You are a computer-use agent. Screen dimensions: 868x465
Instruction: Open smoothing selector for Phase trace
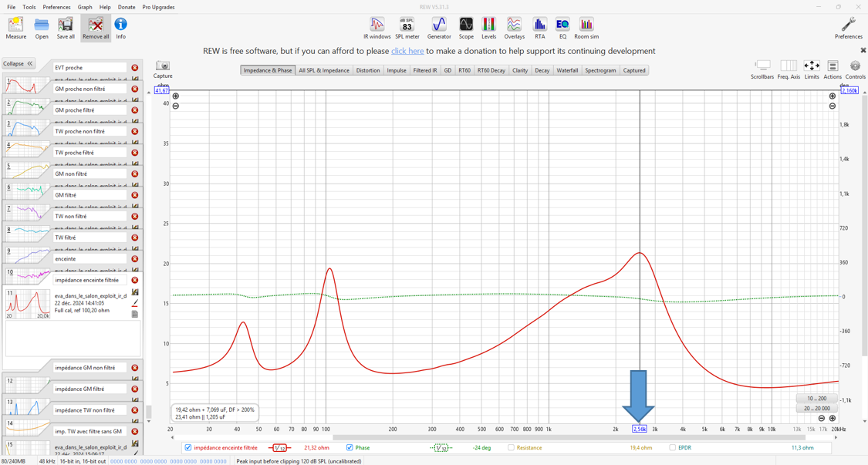click(x=441, y=448)
